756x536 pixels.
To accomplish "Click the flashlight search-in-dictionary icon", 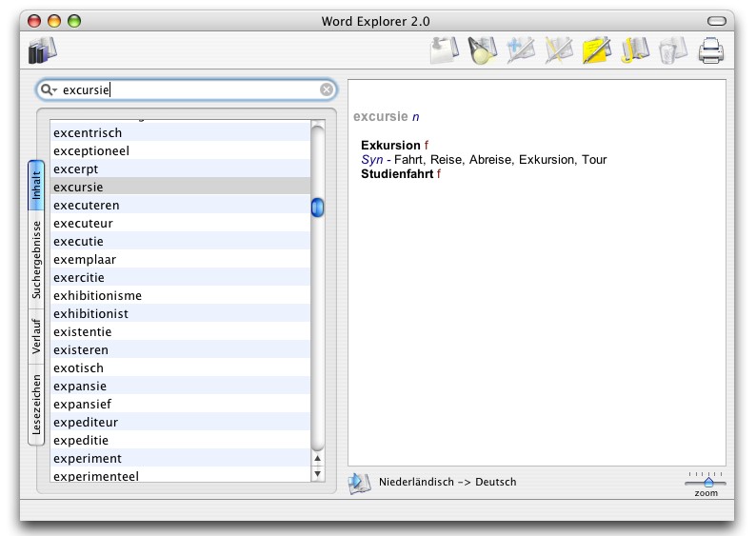I will pos(482,50).
